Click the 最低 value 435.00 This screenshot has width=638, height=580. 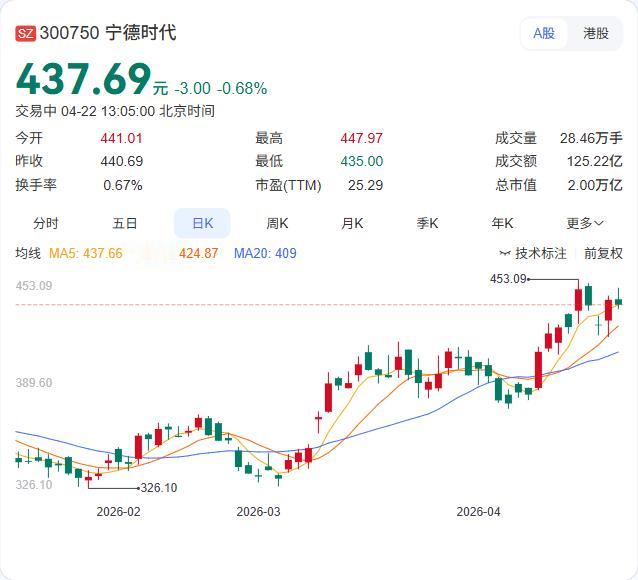point(362,162)
